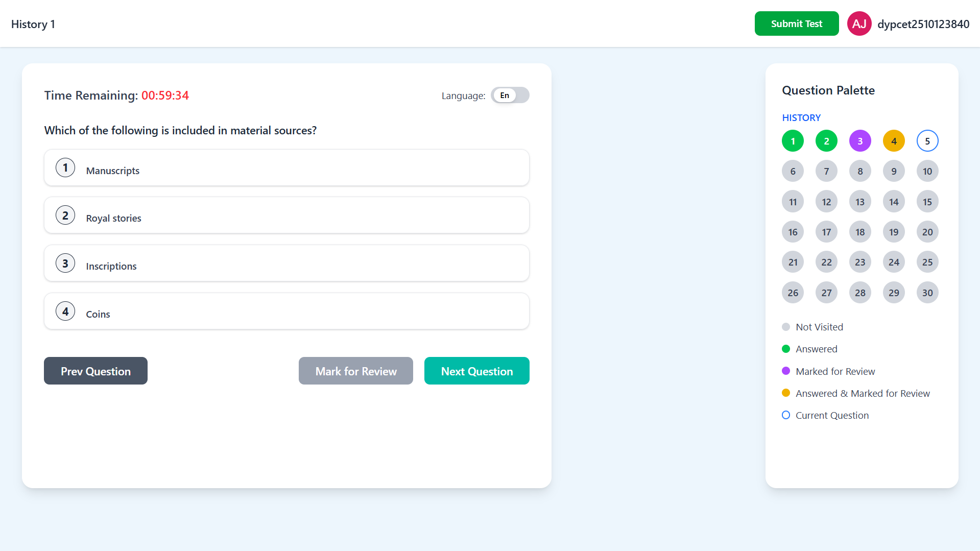Click the Submit Test button
This screenshot has width=980, height=551.
(x=797, y=23)
